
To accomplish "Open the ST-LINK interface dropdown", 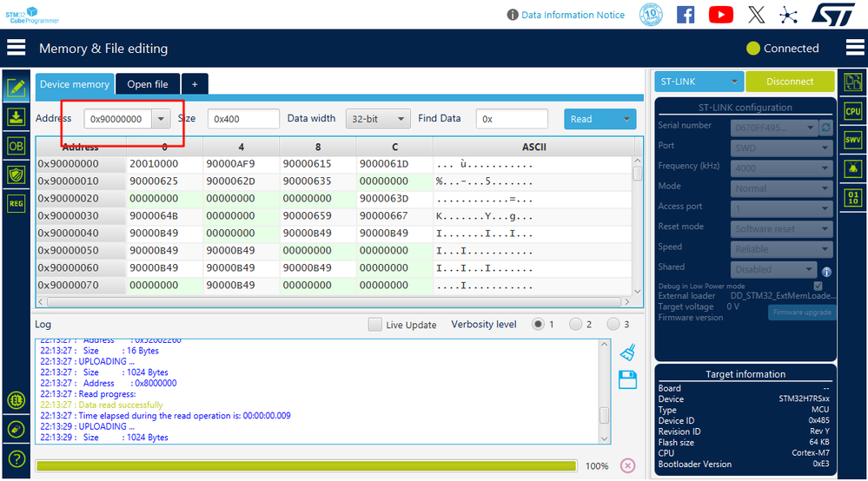I will pos(699,82).
